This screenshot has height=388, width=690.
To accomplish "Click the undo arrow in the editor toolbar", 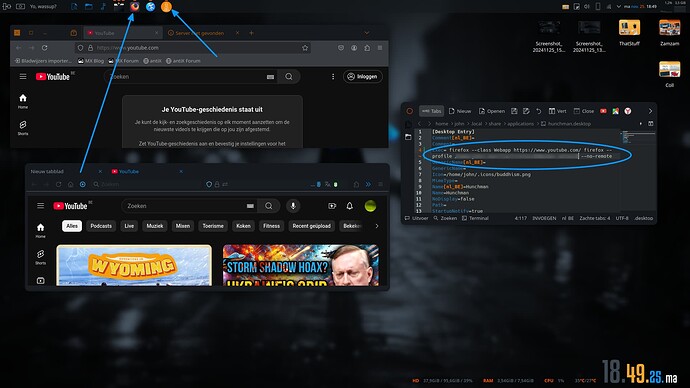I will [x=538, y=111].
